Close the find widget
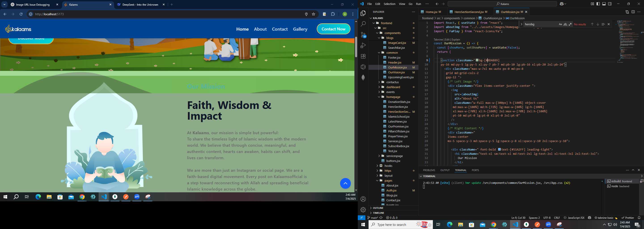Screen dimensions: 644x229 tap(609, 24)
